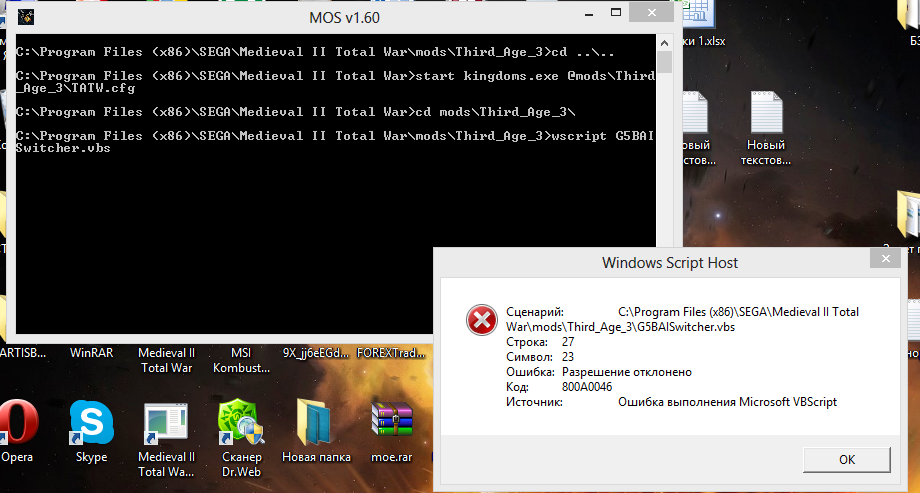Screen dimensions: 920x493
Task: Click the MOS v1.60 title bar text
Action: [x=344, y=18]
